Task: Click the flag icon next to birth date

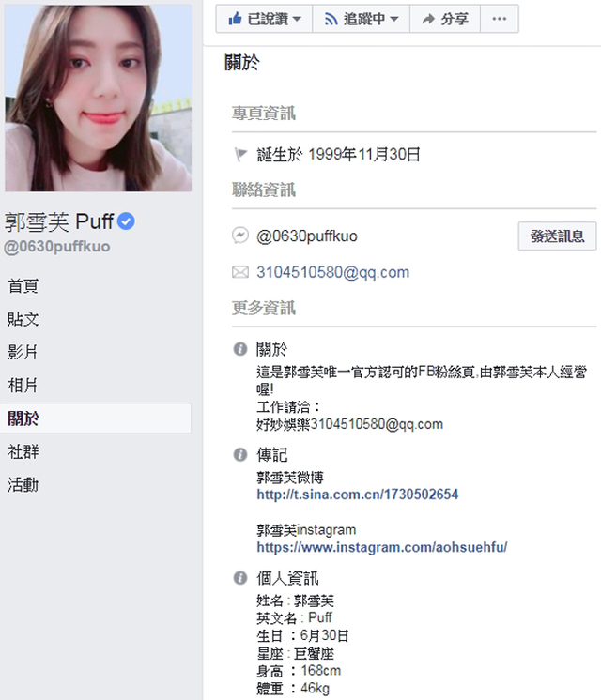Action: point(240,155)
